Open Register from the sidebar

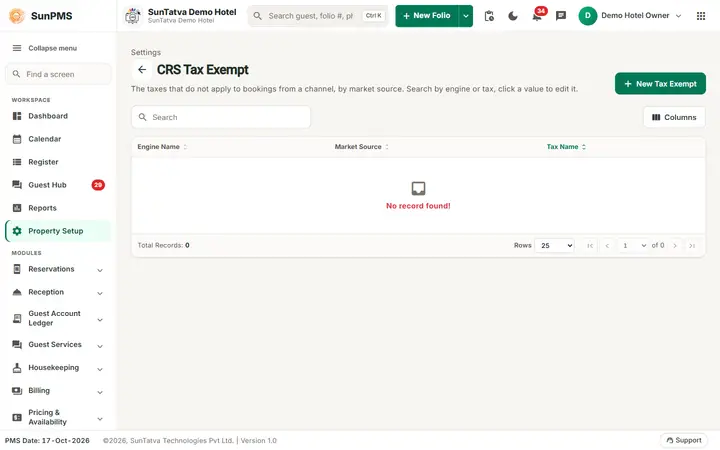coord(58,162)
